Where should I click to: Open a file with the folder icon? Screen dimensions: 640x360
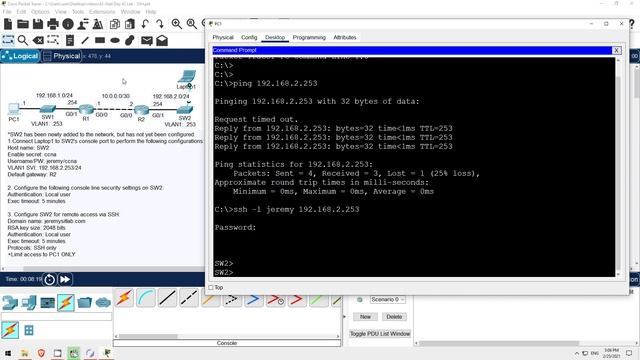coord(23,24)
